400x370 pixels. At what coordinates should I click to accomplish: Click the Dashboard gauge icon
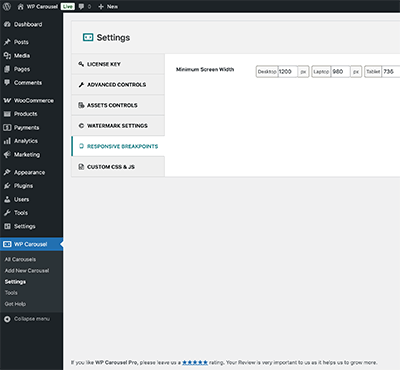point(7,24)
